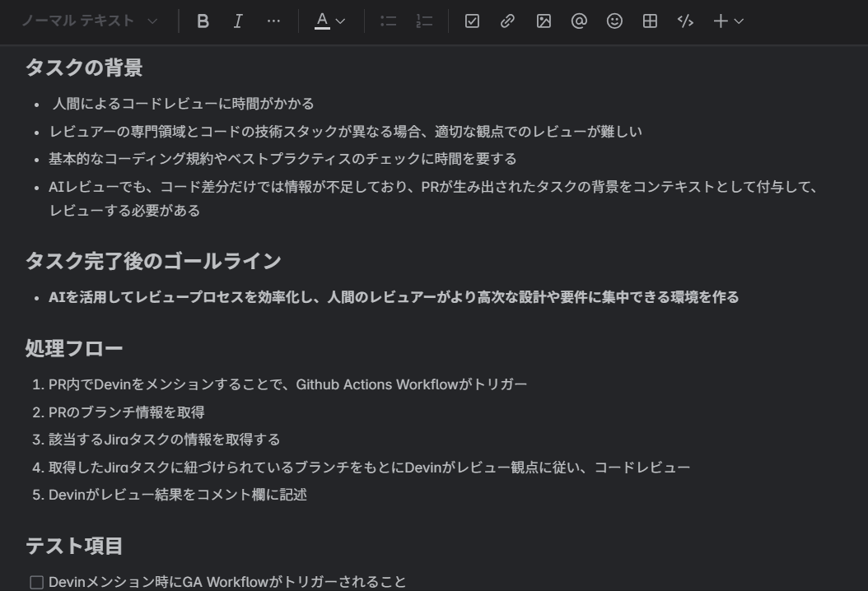This screenshot has height=591, width=868.
Task: Click continuation line レビューする必要がある
Action: [124, 211]
